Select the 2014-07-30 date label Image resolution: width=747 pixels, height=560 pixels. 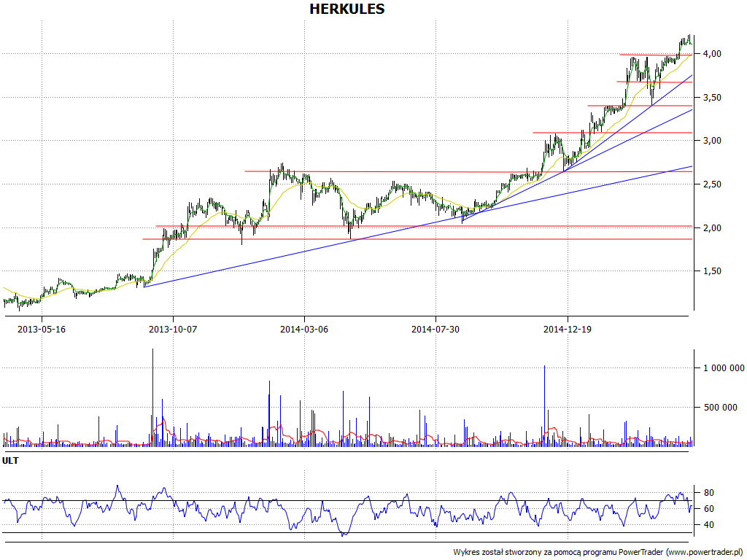pos(436,329)
